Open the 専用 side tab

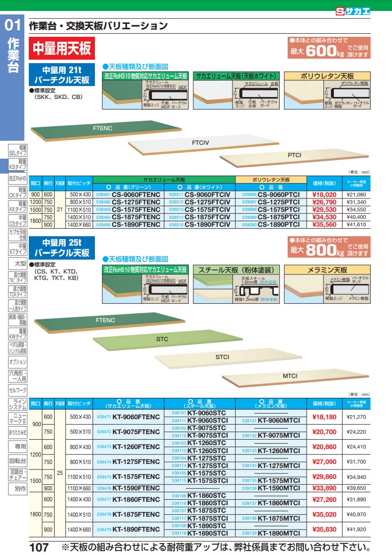coord(18,447)
